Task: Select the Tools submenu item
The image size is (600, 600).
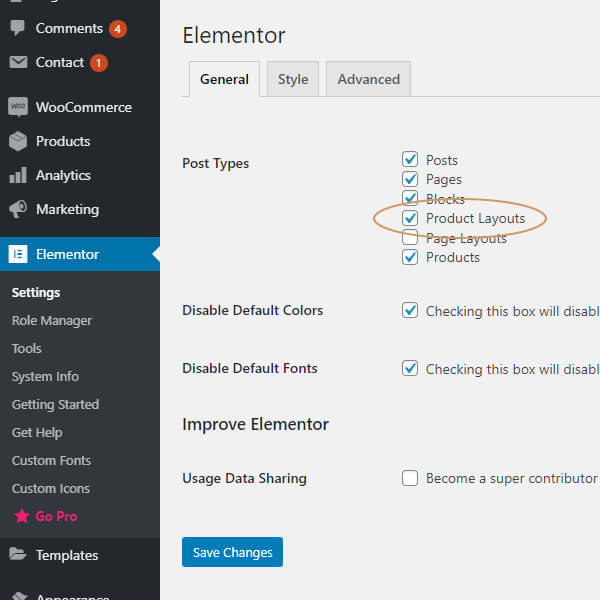Action: click(x=27, y=349)
